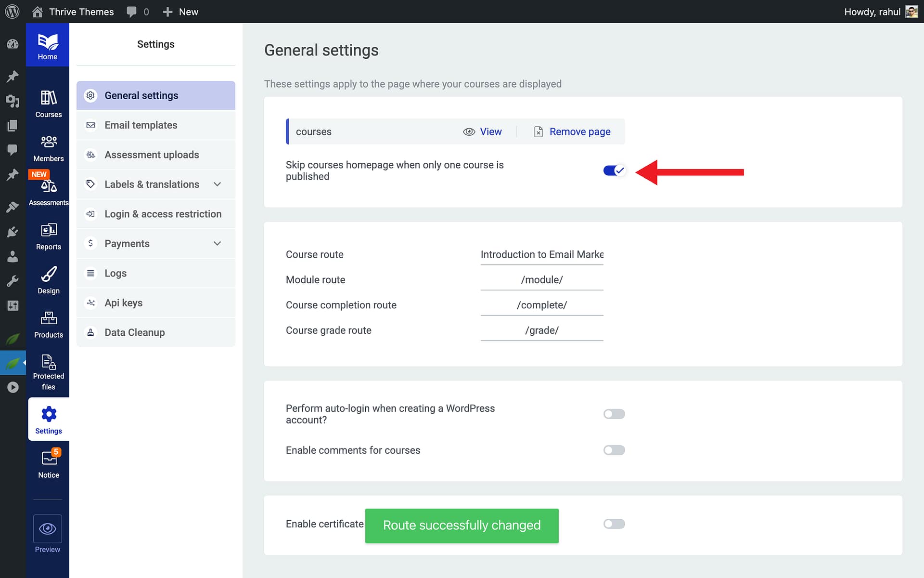Open the Reports icon
Viewport: 924px width, 578px height.
[x=48, y=230]
